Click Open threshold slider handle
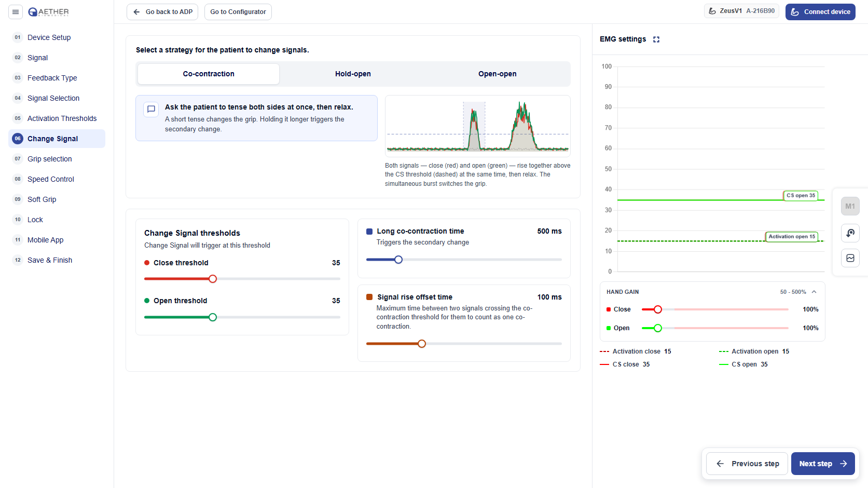Image resolution: width=868 pixels, height=488 pixels. (213, 317)
